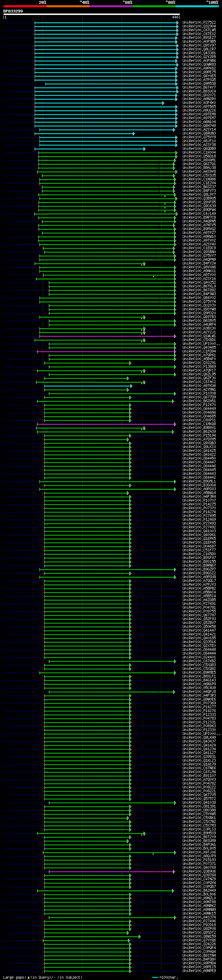This screenshot has height=980, width=222.
Task: Open the UniRef100_P15193 entry
Action: [x=199, y=860]
